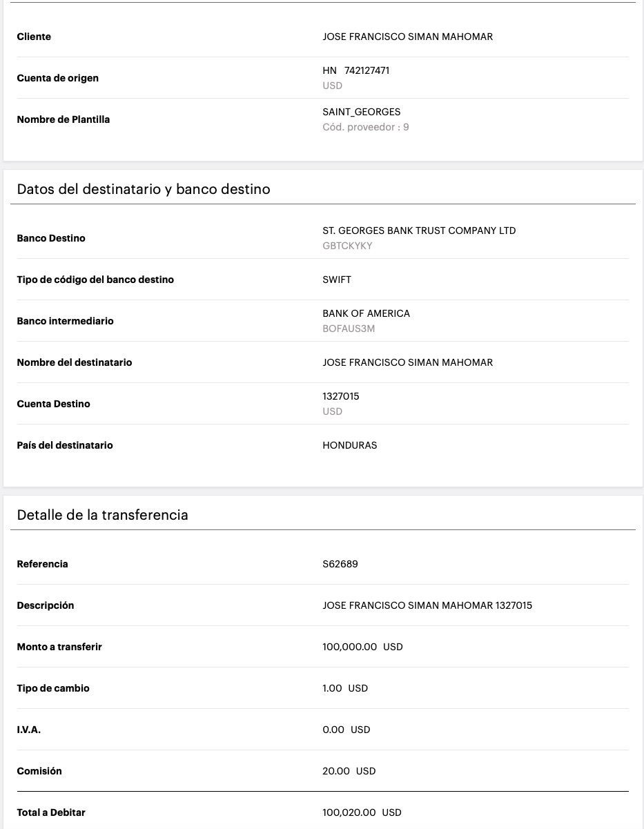Click the 'Cód. proveedor : 9' text
This screenshot has height=829, width=644.
[365, 127]
